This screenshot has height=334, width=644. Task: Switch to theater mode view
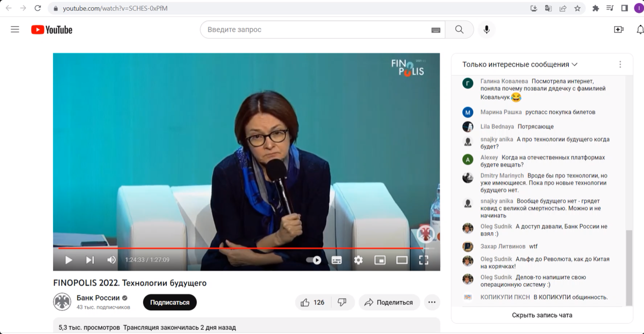pyautogui.click(x=402, y=260)
